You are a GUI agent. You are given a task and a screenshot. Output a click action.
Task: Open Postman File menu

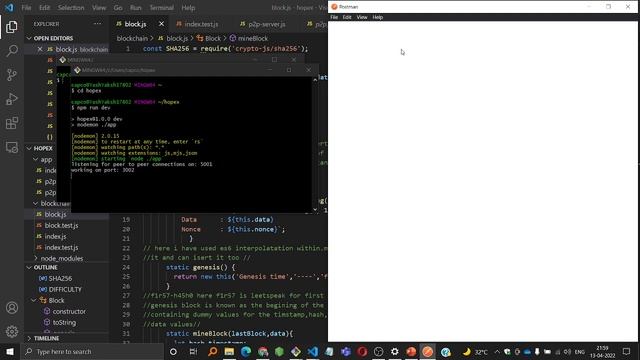tap(334, 17)
